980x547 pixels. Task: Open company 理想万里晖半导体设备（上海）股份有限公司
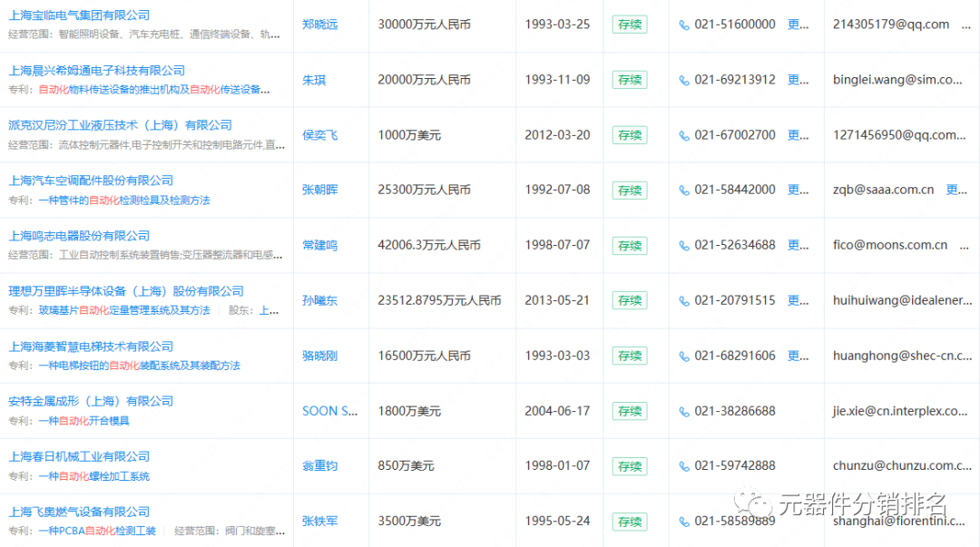pos(126,291)
